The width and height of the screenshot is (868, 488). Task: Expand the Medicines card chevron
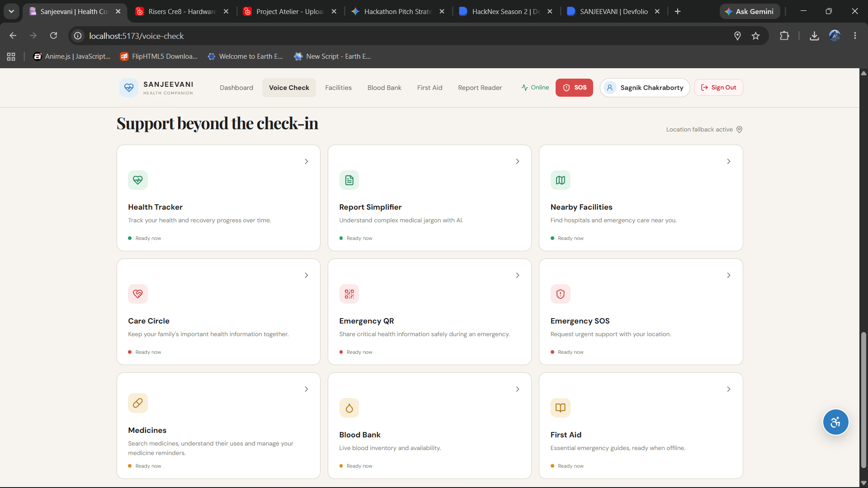pos(307,389)
